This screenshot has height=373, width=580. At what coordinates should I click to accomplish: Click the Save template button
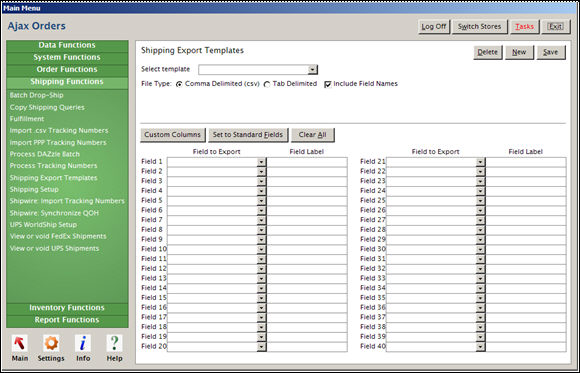pos(551,53)
